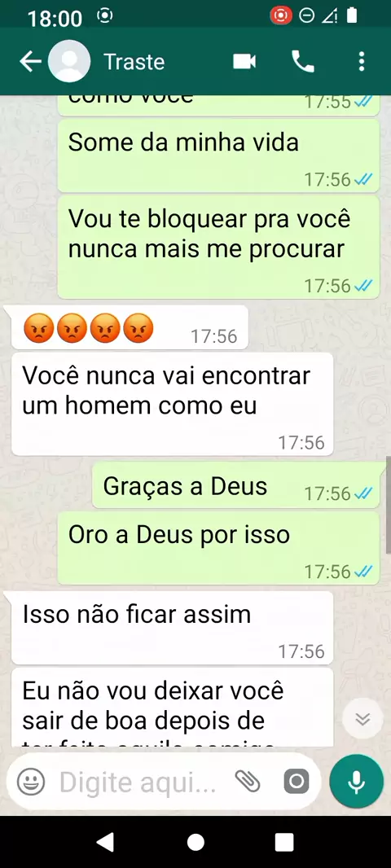
Task: Select the 'Some da minha vida' message
Action: 219,156
